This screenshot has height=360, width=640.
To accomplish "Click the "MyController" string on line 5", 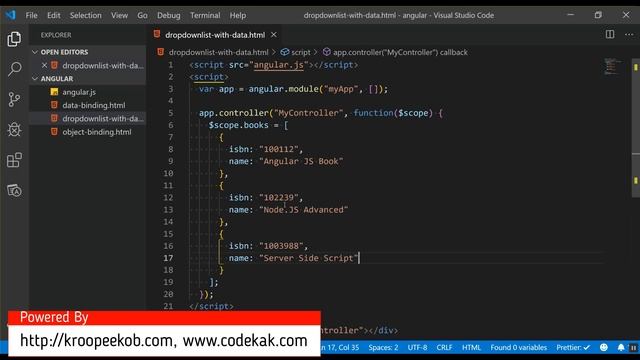I will (309, 113).
